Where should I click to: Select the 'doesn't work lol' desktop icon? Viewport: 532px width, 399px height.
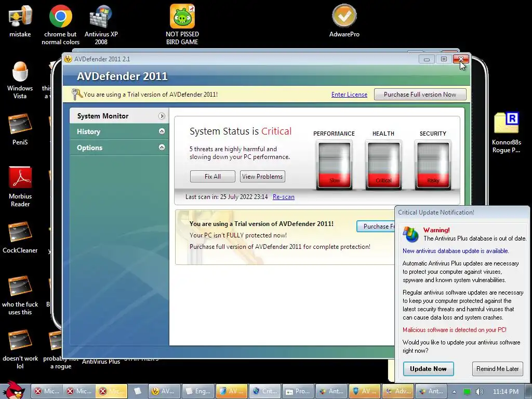(x=20, y=350)
